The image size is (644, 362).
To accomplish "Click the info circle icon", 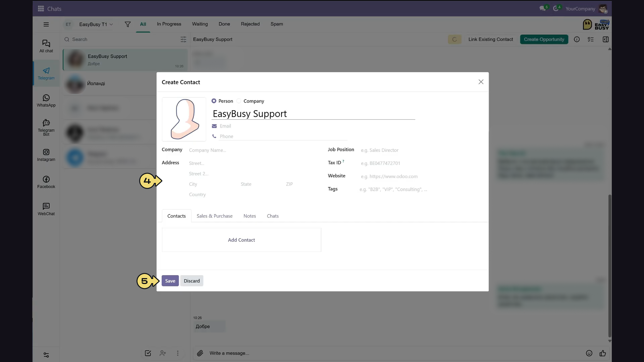I will click(x=577, y=40).
